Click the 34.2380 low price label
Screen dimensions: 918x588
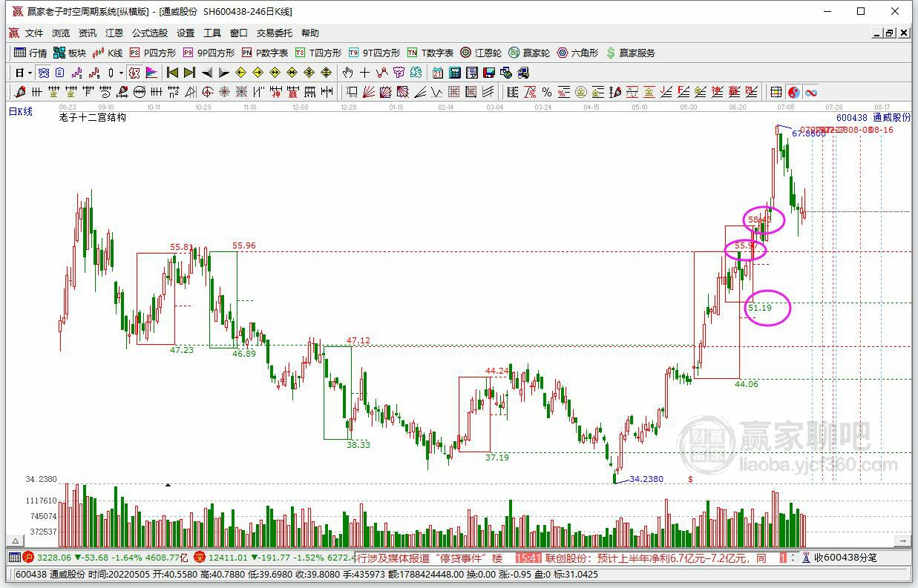(646, 479)
